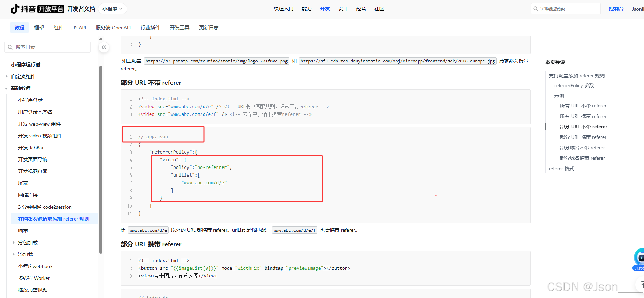Switch to the JS API tab
Viewport: 644px width, 298px height.
[79, 28]
